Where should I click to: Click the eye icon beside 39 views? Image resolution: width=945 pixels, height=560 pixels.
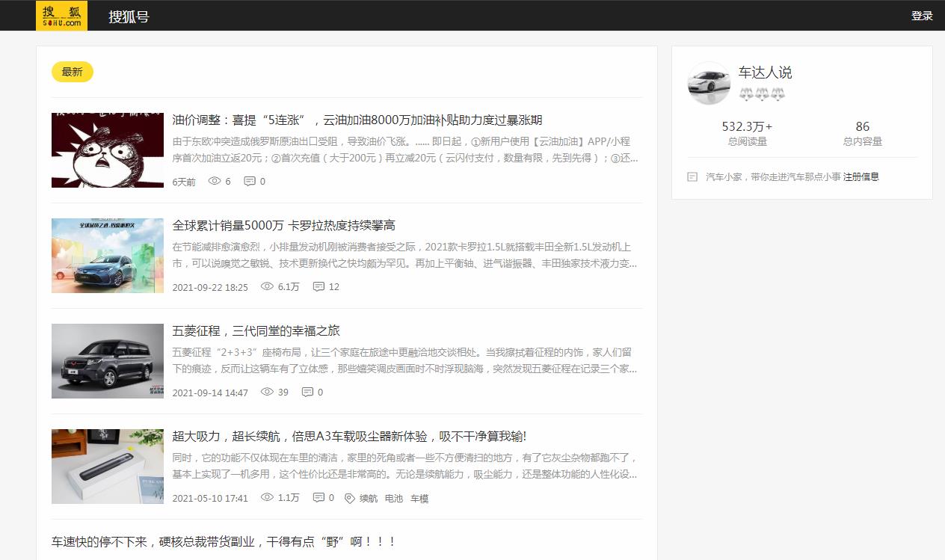267,392
